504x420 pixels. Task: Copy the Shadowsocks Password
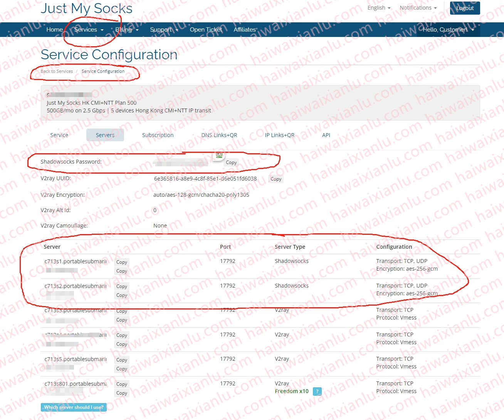(231, 162)
